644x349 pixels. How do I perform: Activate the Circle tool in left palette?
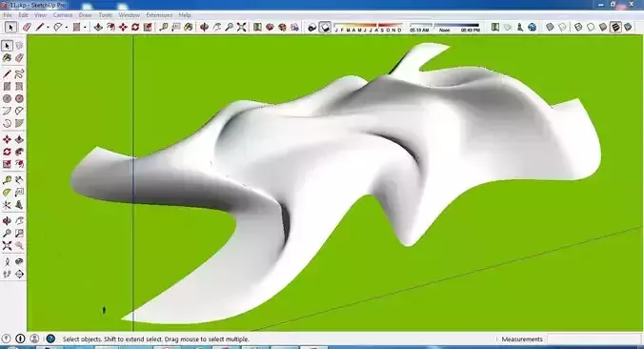click(x=7, y=98)
